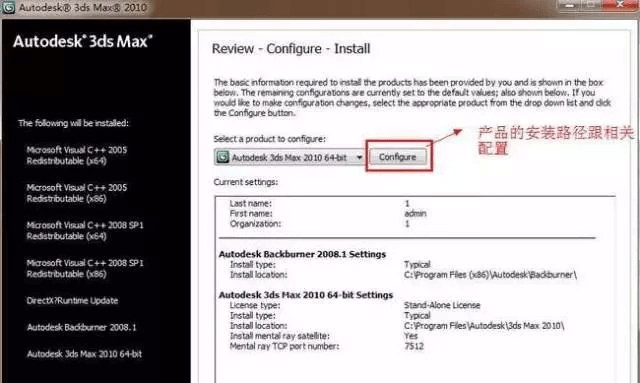The image size is (640, 383).
Task: Click the Mental ray TCP port number value
Action: click(414, 346)
